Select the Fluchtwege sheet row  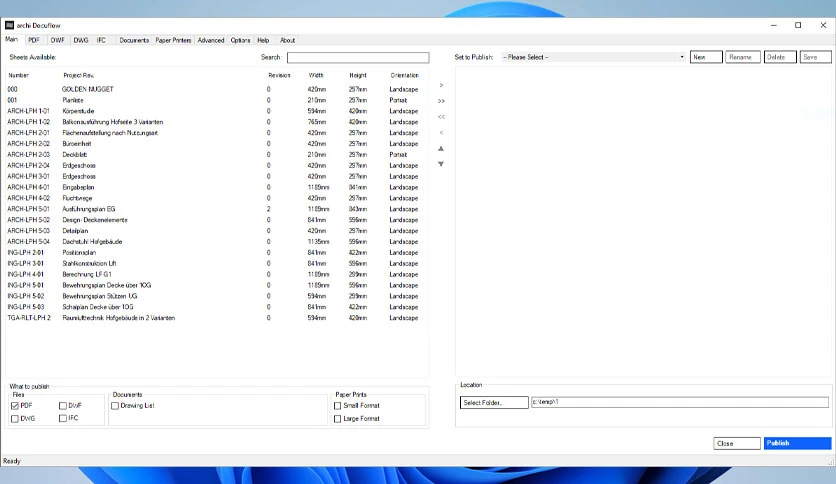(218, 198)
